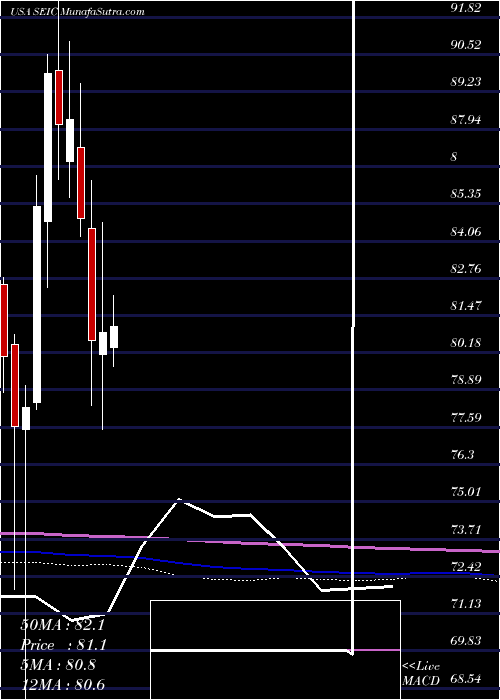Click the 68.54 price axis label
Screen dimensions: 500x700
click(467, 679)
